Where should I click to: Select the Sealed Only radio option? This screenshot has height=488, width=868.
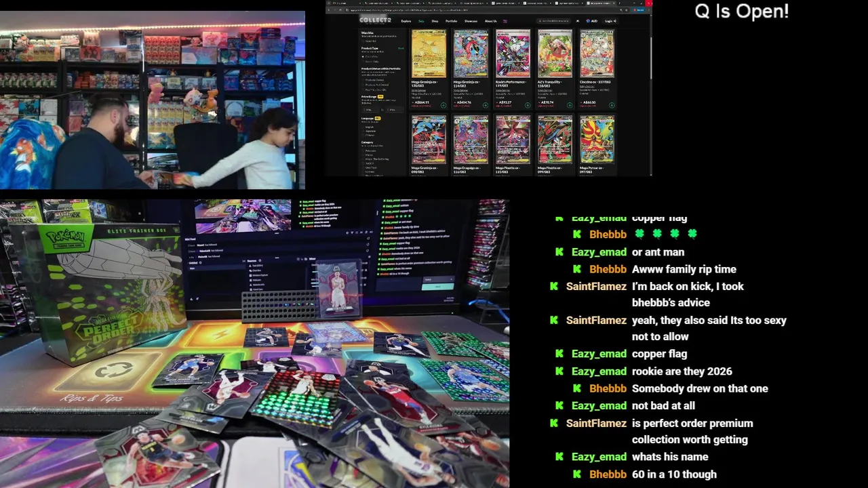coord(363,62)
